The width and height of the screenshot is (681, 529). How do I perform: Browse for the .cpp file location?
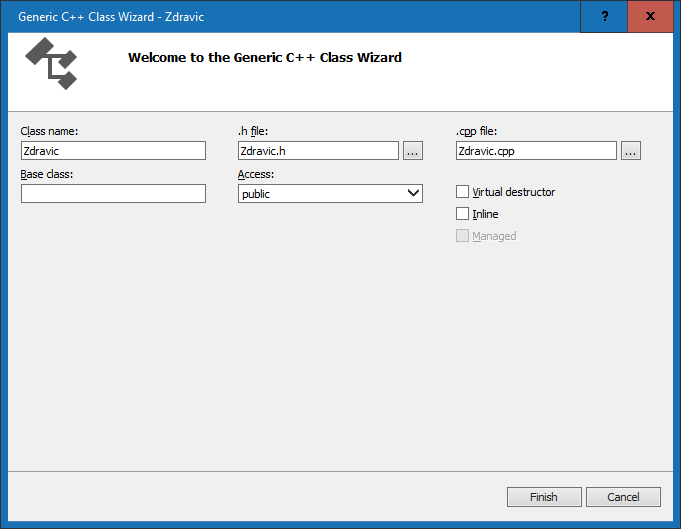[x=630, y=151]
